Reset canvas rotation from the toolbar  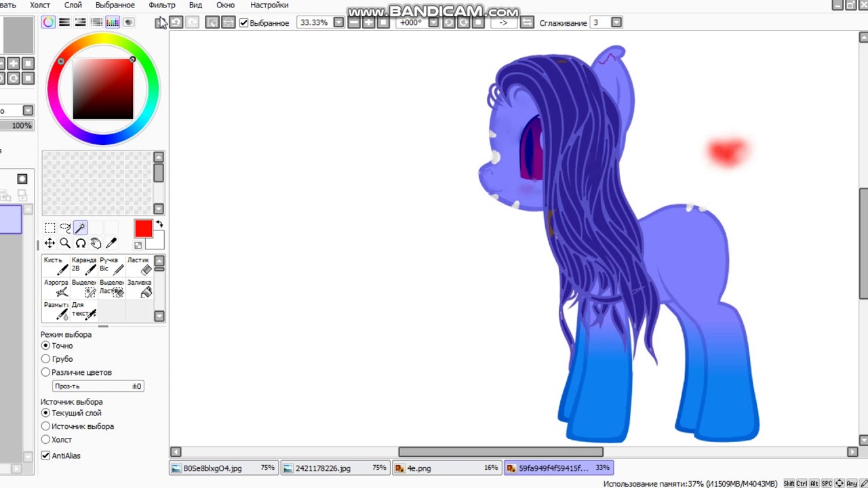478,22
